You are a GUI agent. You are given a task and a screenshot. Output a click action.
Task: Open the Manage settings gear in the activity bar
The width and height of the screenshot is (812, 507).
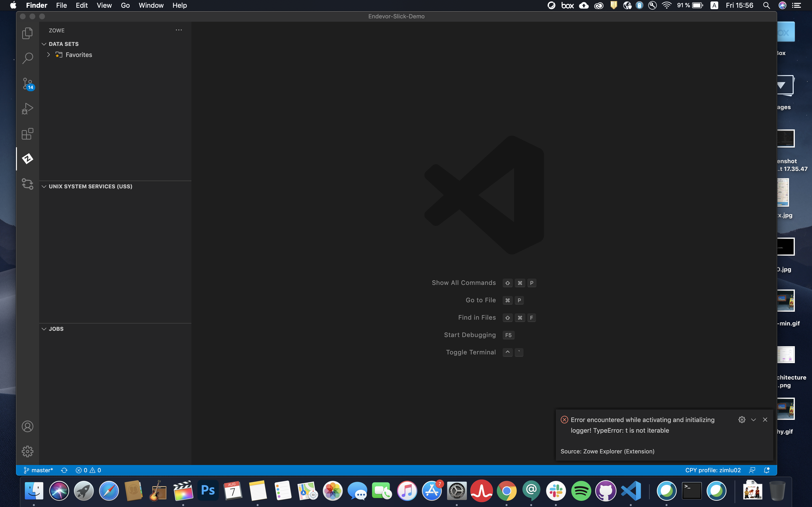click(x=27, y=451)
